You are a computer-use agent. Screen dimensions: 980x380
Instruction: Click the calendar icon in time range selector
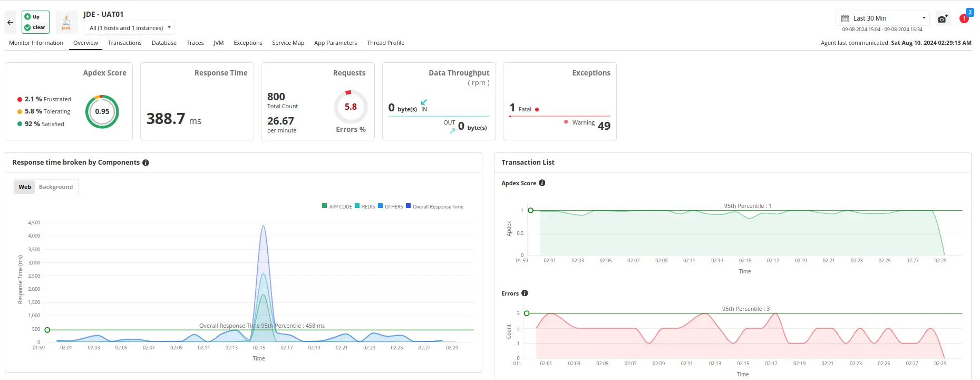coord(845,18)
